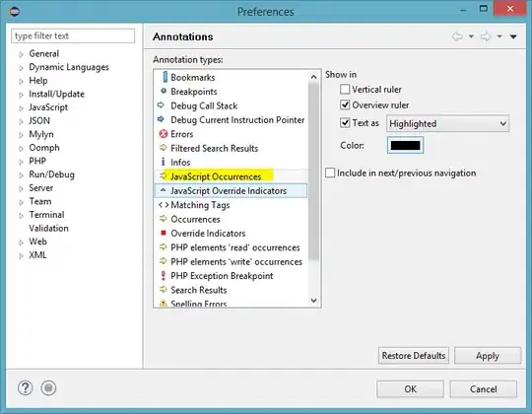The height and width of the screenshot is (414, 532).
Task: Click the preference recording icon beside help
Action: (x=48, y=387)
